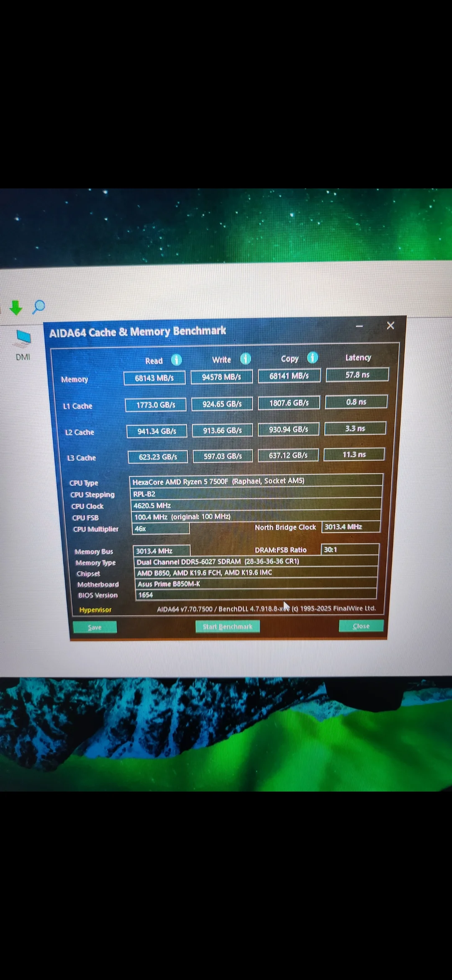This screenshot has height=980, width=452.
Task: Click the AIDA64 version copyright text
Action: 266,608
